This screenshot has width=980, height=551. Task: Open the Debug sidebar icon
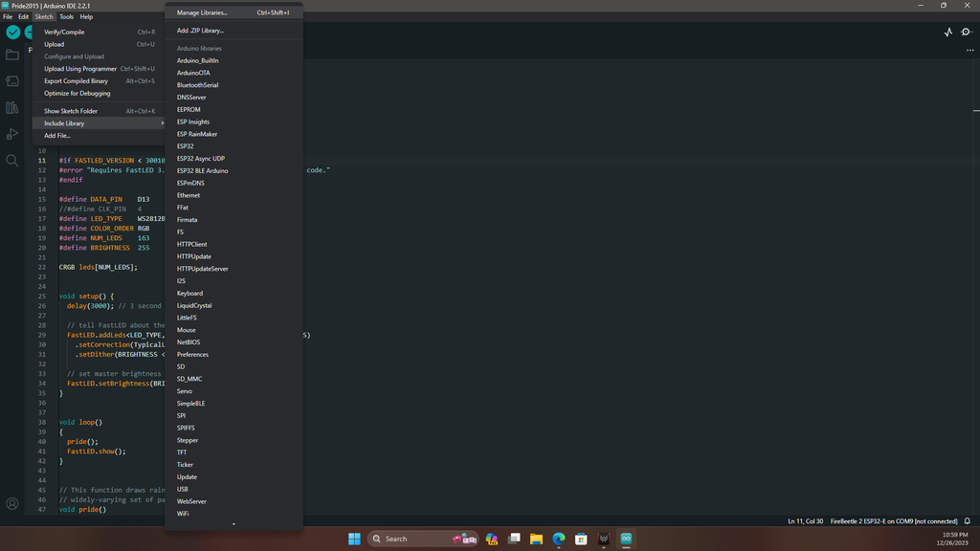(x=11, y=134)
